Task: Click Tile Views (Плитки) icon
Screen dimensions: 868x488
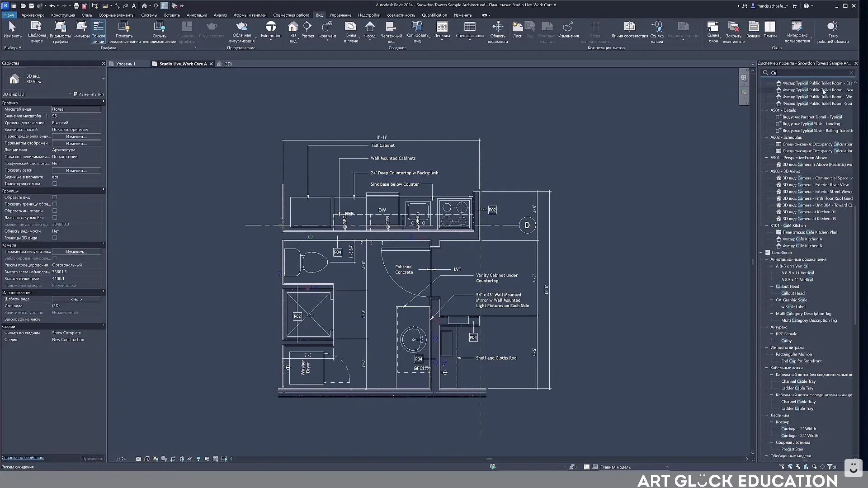Action: pyautogui.click(x=770, y=30)
